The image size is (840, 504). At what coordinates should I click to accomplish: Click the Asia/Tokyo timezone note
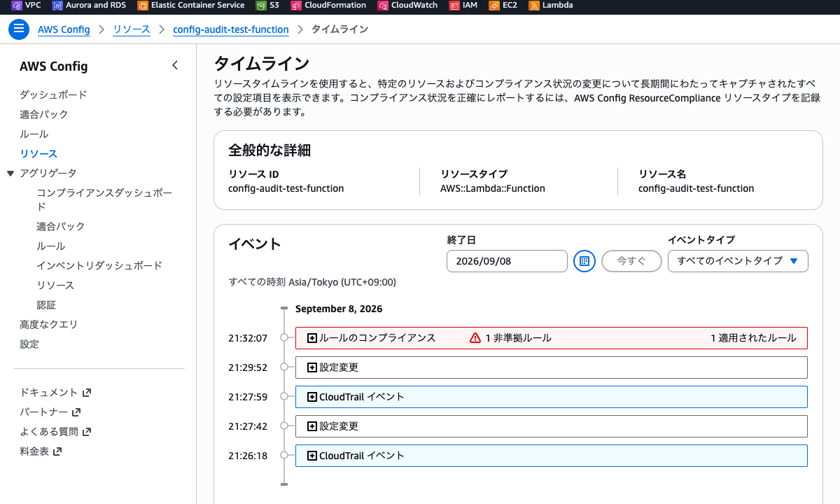click(x=312, y=282)
